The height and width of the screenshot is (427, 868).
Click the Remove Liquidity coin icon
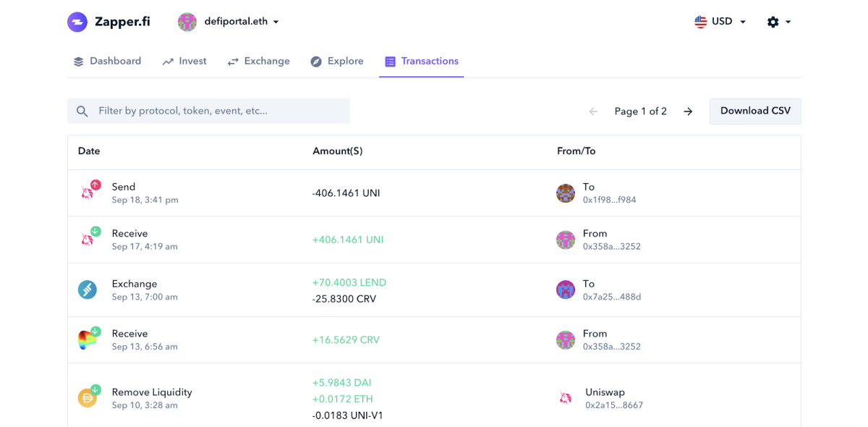(x=88, y=397)
